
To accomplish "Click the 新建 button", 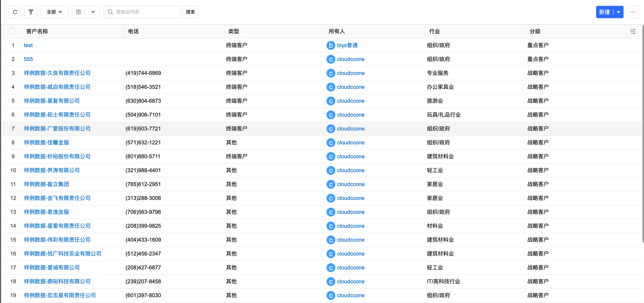I will [604, 12].
